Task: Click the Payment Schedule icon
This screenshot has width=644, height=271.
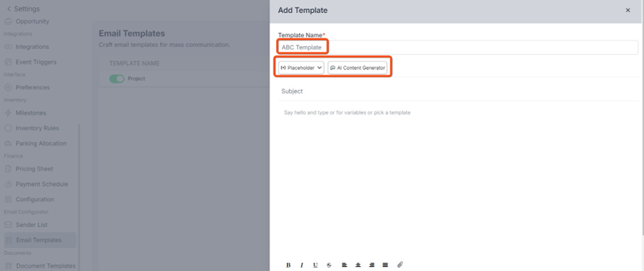Action: tap(8, 185)
